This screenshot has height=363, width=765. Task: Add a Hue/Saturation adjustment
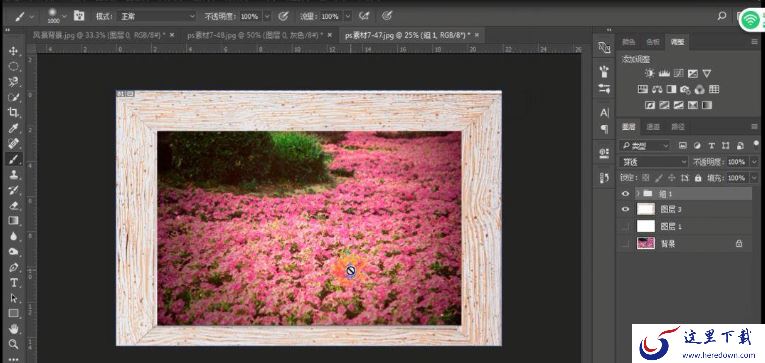click(x=643, y=89)
